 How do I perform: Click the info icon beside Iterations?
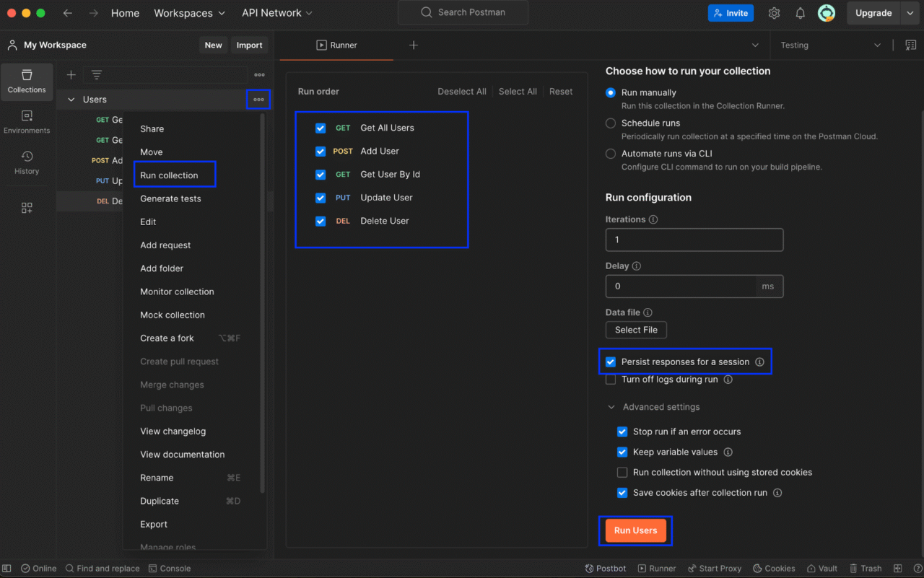(x=653, y=219)
